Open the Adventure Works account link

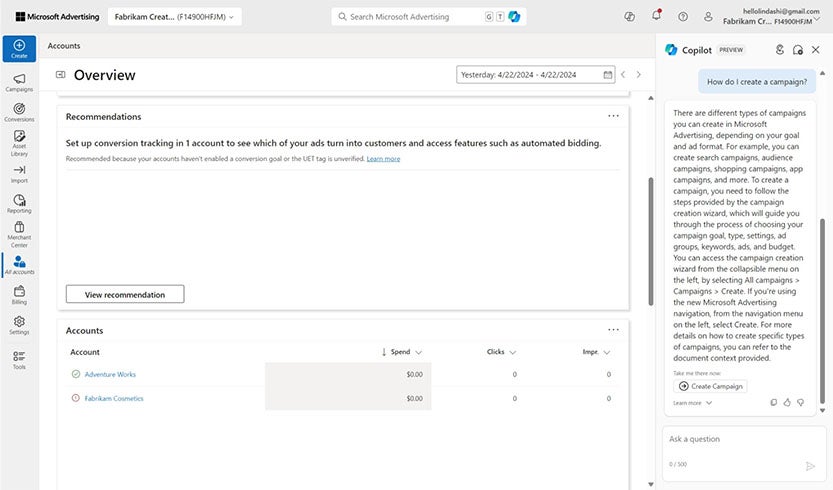110,374
